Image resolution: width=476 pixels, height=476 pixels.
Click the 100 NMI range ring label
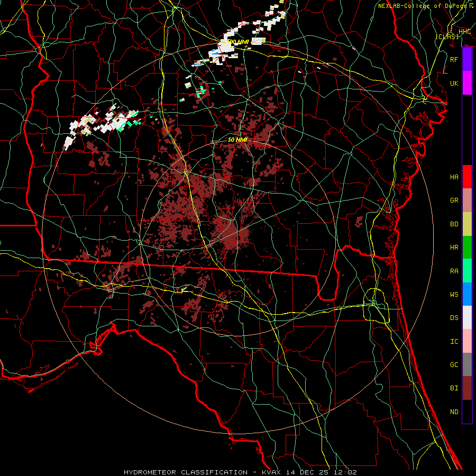pyautogui.click(x=237, y=42)
